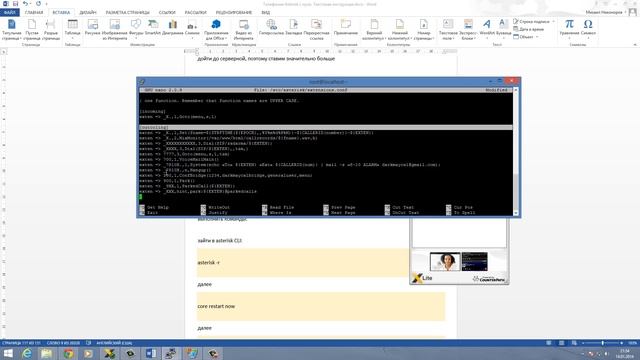Click the dark screen thumbnail in X-Lite panel
This screenshot has height=360, width=640.
click(474, 262)
